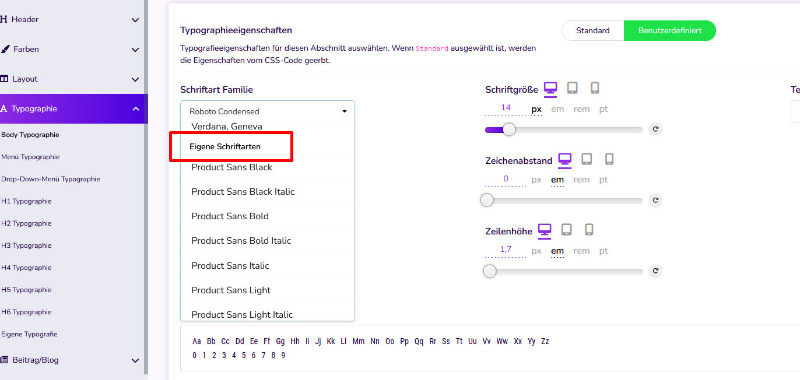Choose rem unit for Schriftgröße
This screenshot has width=800, height=380.
coord(581,109)
